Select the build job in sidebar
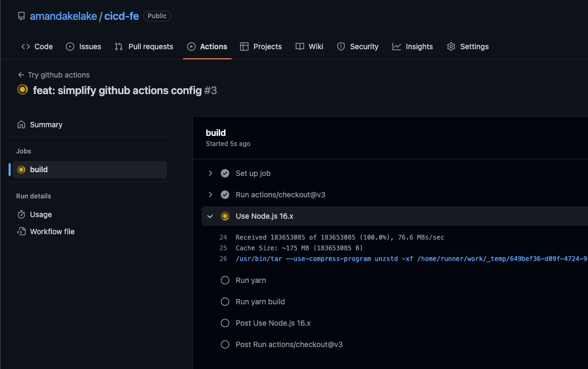The height and width of the screenshot is (369, 588). pyautogui.click(x=90, y=170)
